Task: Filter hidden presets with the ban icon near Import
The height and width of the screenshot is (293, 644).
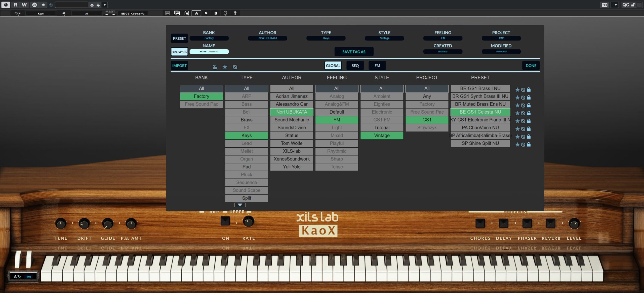Action: [235, 67]
